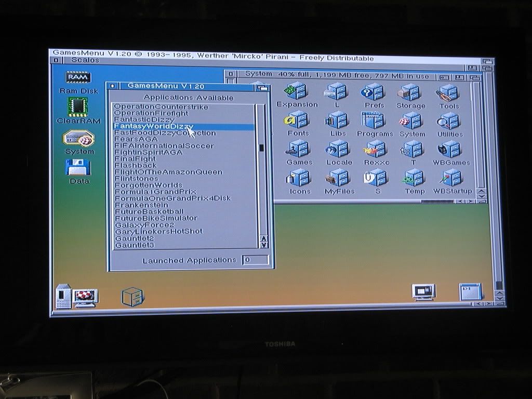Select FightinSpiritAGA entry
The width and height of the screenshot is (532, 399).
(x=183, y=152)
